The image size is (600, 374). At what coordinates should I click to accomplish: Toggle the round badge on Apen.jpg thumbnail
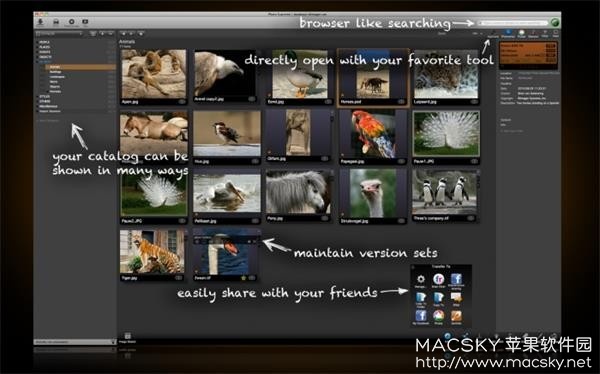point(181,102)
